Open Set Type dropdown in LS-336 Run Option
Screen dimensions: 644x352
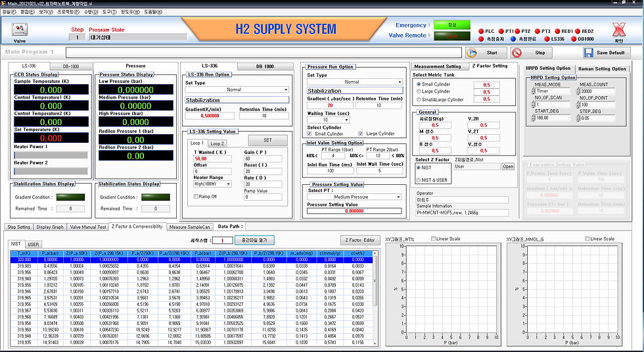pos(237,89)
